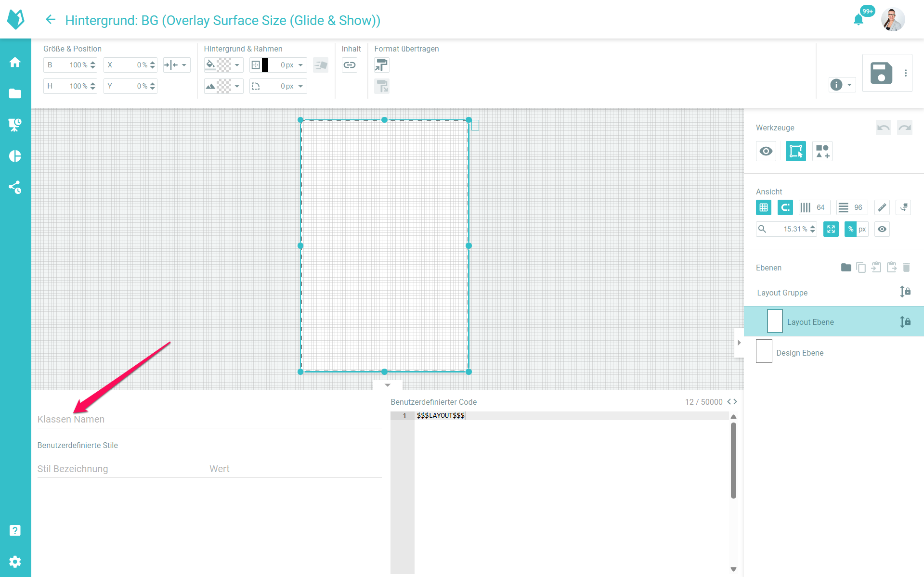Open notifications bell icon
The height and width of the screenshot is (577, 924).
click(859, 20)
